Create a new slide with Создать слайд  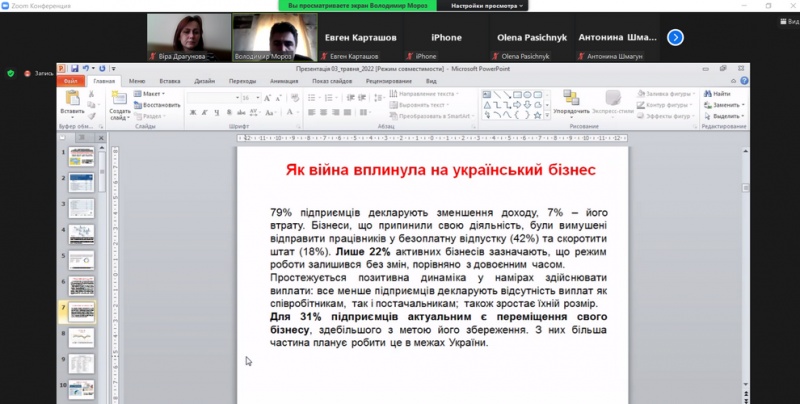tap(119, 99)
